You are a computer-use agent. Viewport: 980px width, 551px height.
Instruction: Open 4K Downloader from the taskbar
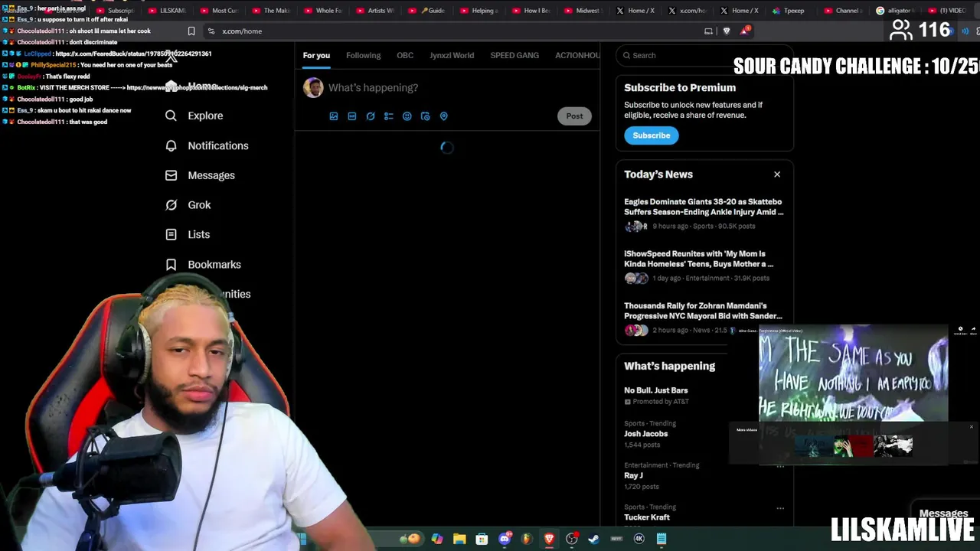[639, 539]
